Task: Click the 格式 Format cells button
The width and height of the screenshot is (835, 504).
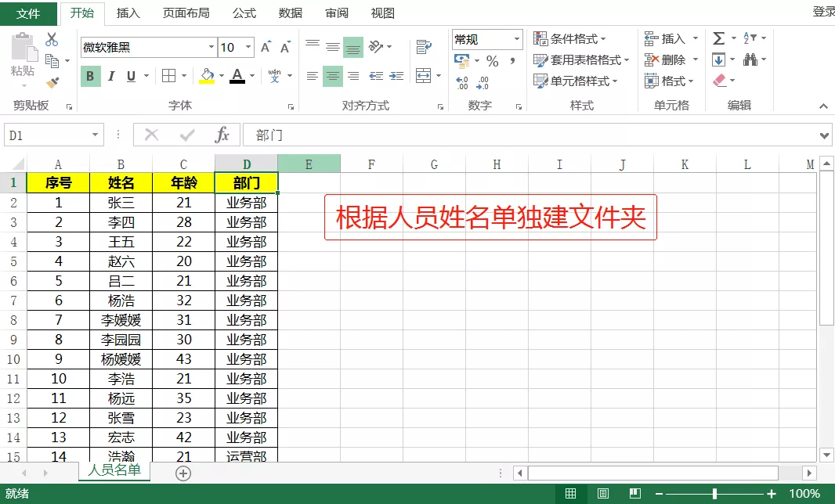Action: [669, 81]
